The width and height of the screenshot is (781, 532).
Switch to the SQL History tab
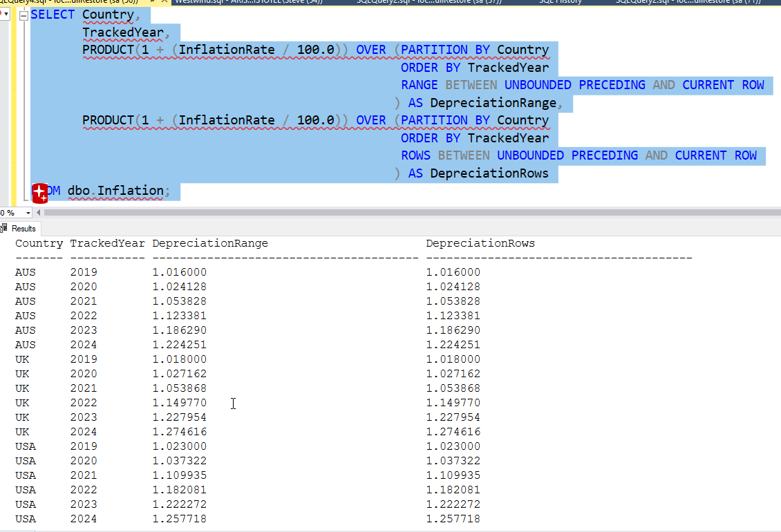[x=561, y=2]
